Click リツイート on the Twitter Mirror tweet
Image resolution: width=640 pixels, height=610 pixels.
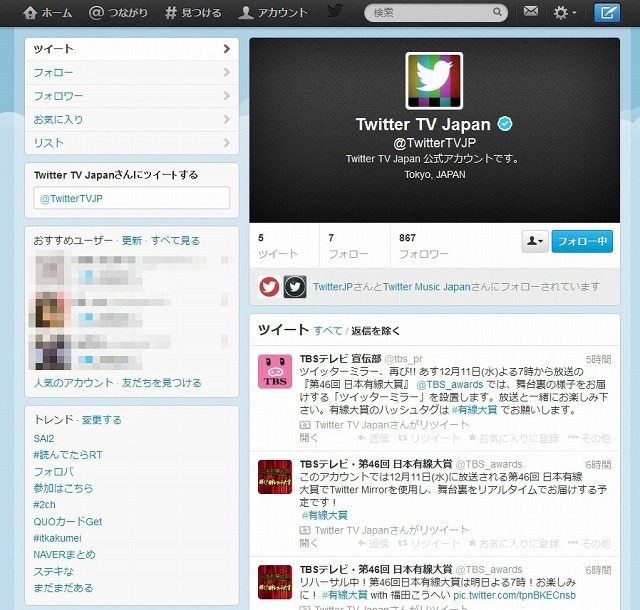[429, 543]
